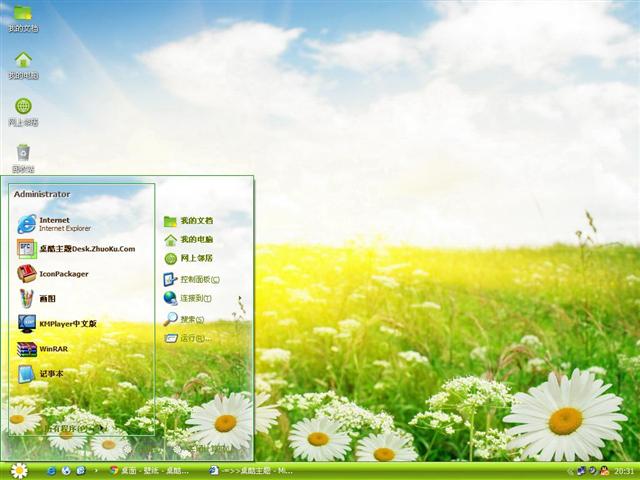This screenshot has height=480, width=640.
Task: Click the Administrator user name
Action: 42,194
